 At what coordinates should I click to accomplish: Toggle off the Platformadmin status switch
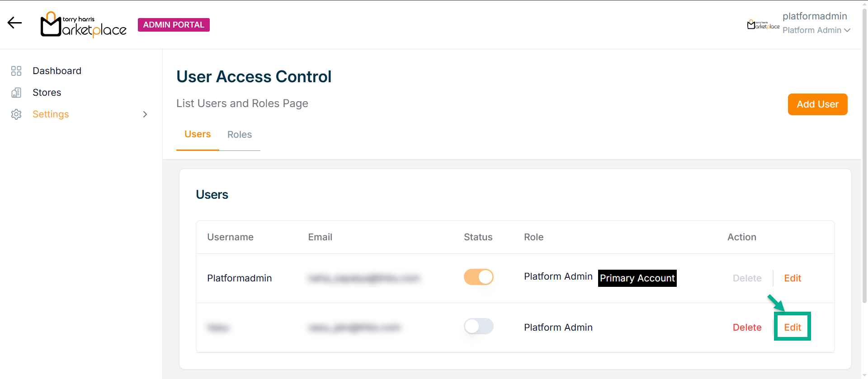coord(478,277)
